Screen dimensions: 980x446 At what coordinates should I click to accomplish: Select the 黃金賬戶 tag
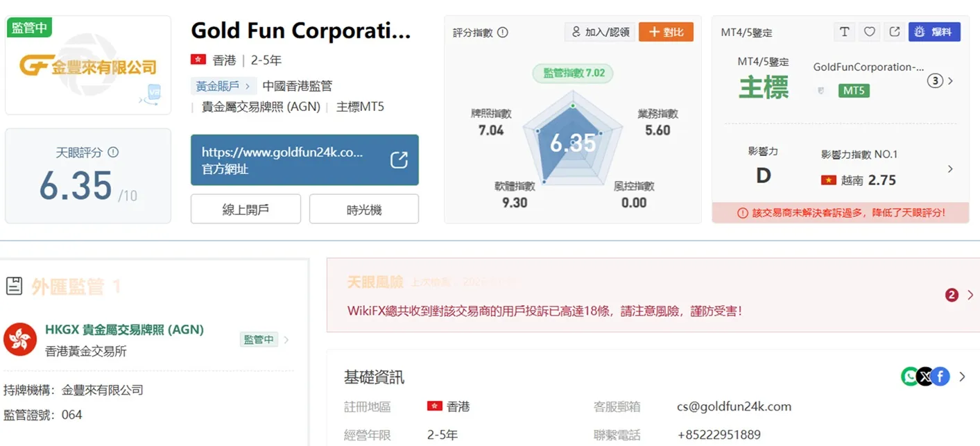(x=223, y=86)
